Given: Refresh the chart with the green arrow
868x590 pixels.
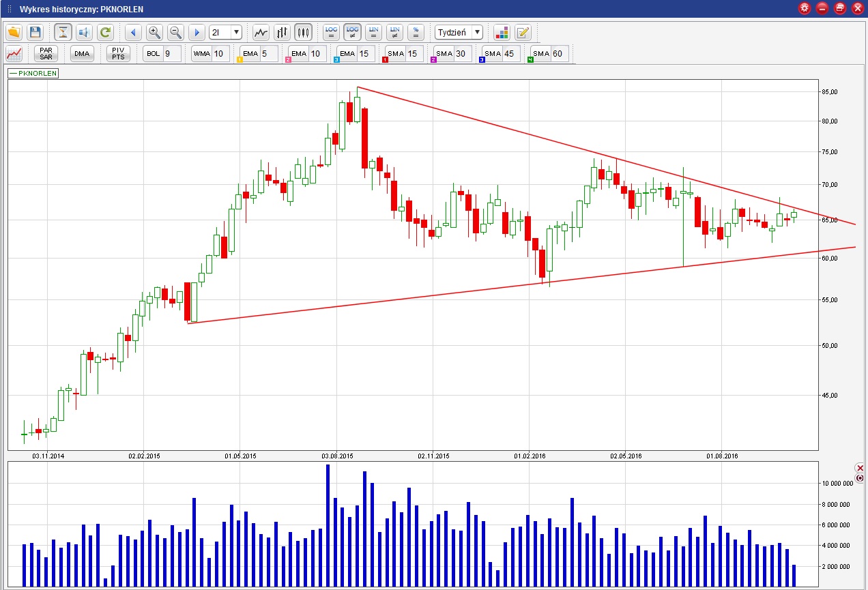Looking at the screenshot, I should point(105,32).
